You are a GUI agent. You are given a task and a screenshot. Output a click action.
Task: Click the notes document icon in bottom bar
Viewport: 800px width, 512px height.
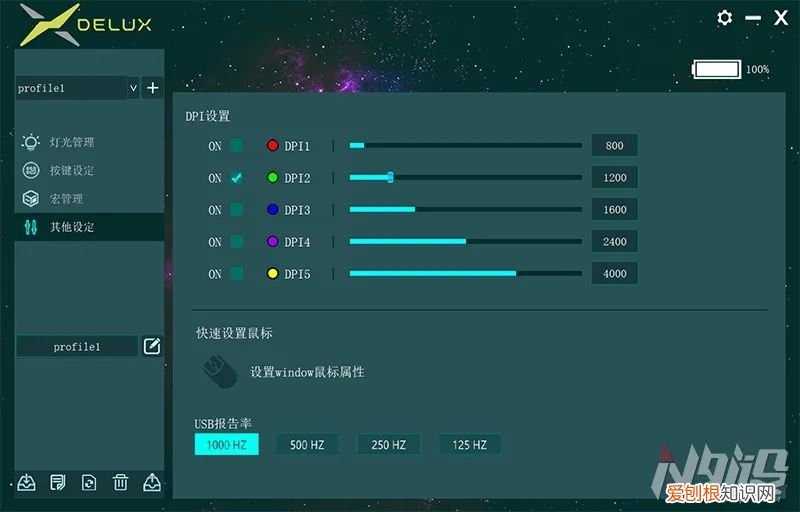57,482
